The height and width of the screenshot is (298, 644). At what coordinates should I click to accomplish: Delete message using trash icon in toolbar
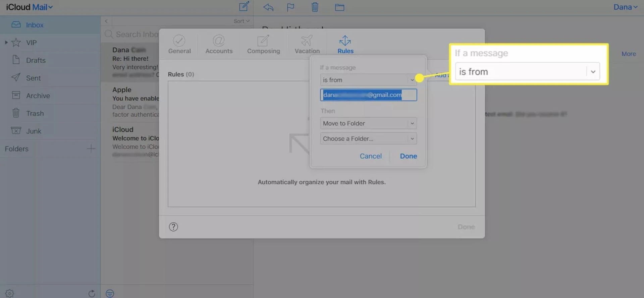point(315,7)
